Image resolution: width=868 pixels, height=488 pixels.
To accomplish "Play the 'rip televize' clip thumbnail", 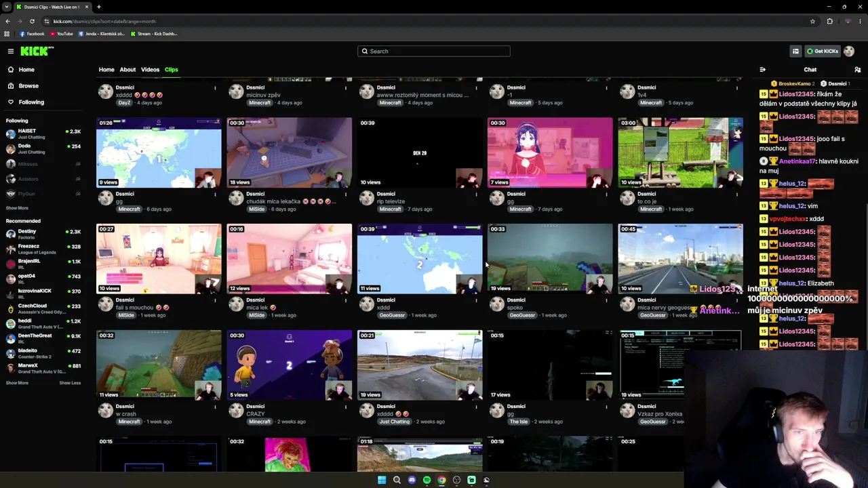I will tap(420, 152).
